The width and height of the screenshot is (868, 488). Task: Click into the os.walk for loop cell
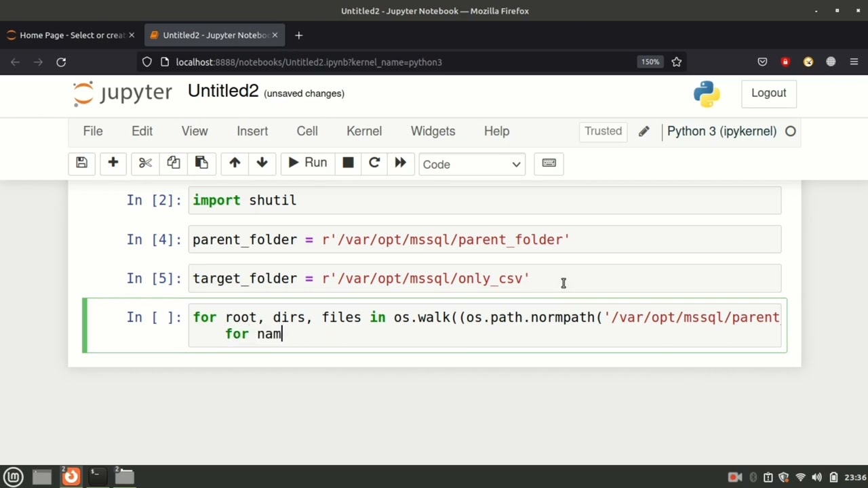point(485,326)
